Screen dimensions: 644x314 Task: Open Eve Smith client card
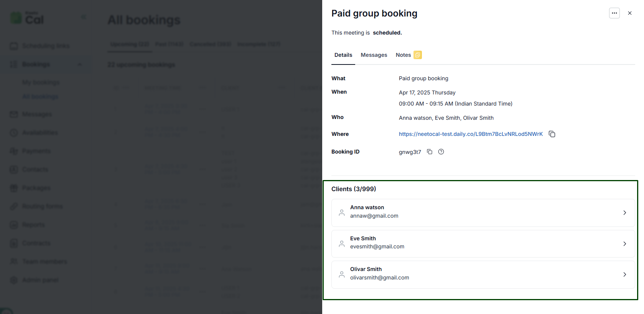pos(483,244)
